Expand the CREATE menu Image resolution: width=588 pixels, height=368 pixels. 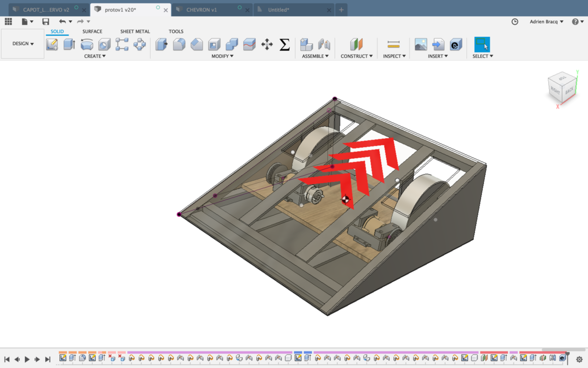pyautogui.click(x=95, y=56)
